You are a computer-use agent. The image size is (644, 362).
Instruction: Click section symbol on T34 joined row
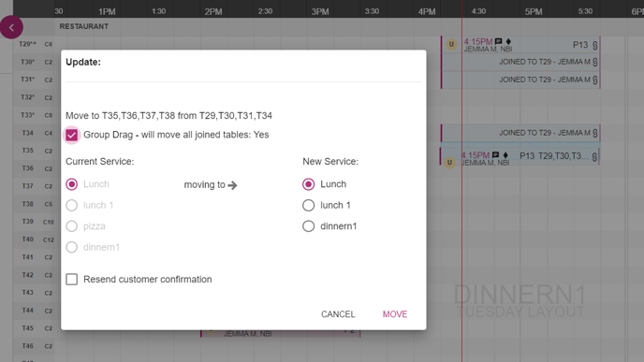(595, 133)
